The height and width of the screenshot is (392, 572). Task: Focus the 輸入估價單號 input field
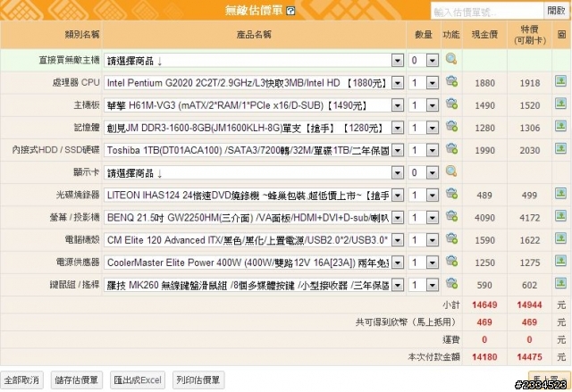[487, 12]
